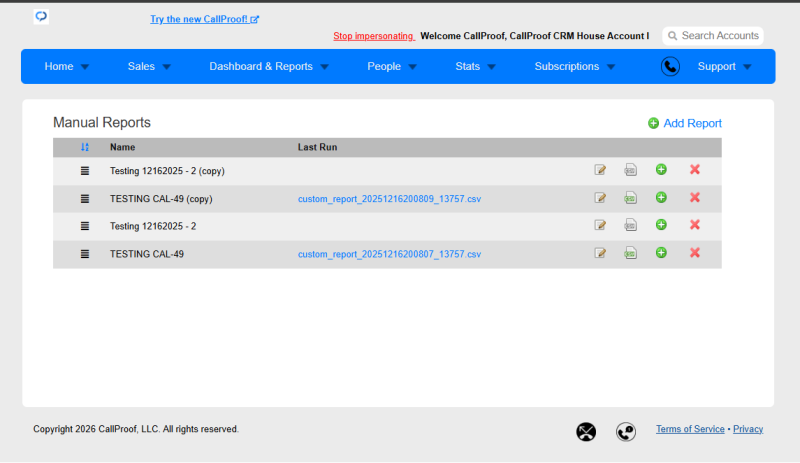
Task: Click the CSV file icon for TESTING CAL-49
Action: (x=631, y=253)
